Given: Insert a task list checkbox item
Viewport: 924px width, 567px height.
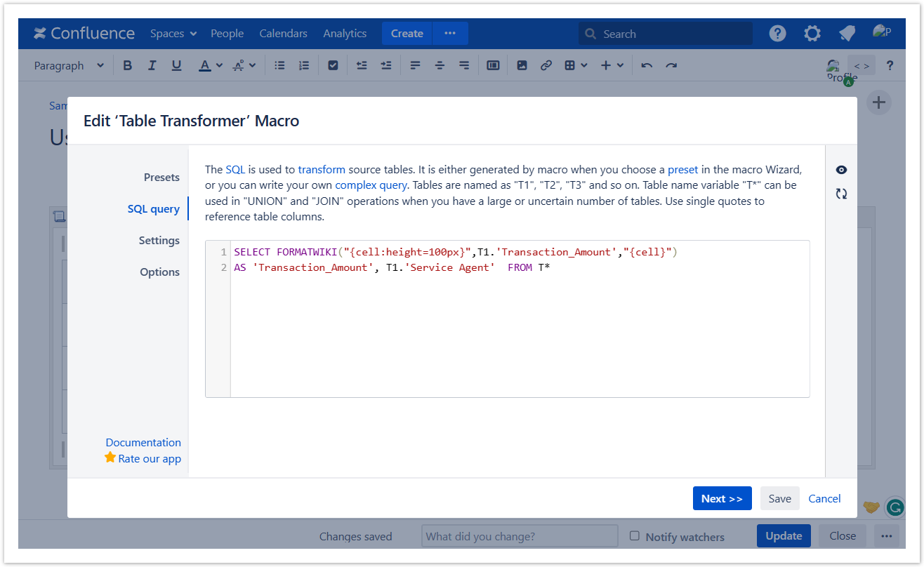Looking at the screenshot, I should (333, 65).
